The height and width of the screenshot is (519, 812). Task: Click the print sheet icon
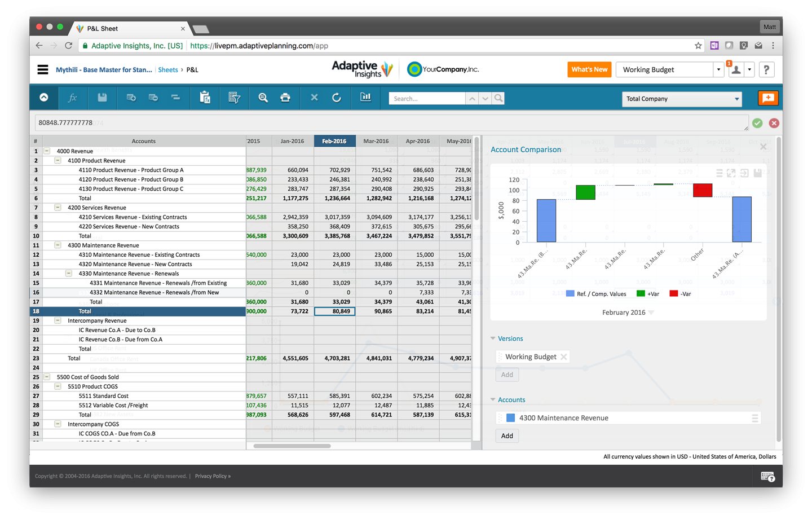point(285,98)
